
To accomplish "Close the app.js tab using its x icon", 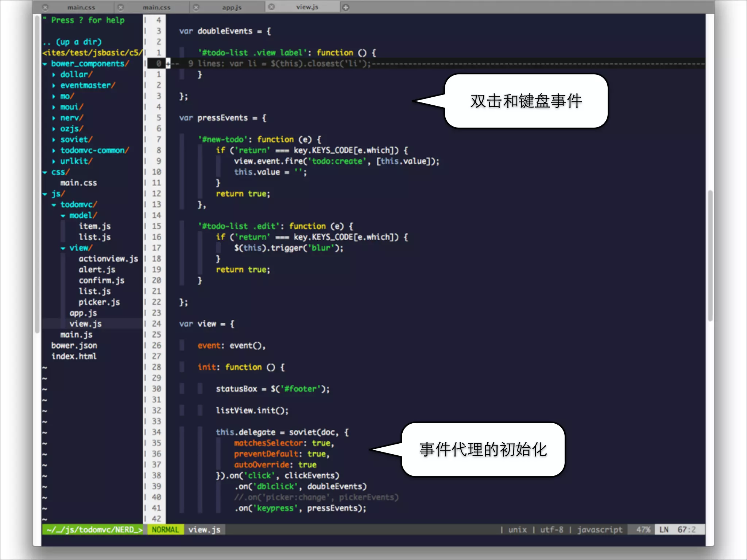I will 196,7.
